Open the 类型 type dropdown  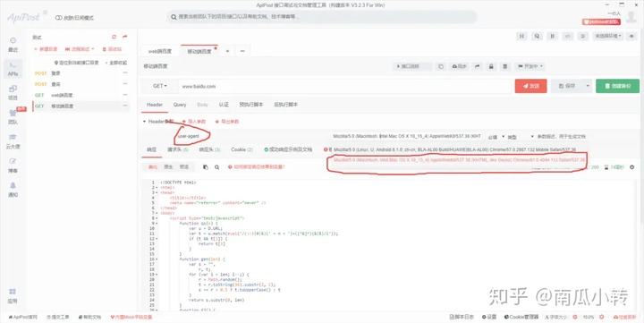(x=521, y=137)
